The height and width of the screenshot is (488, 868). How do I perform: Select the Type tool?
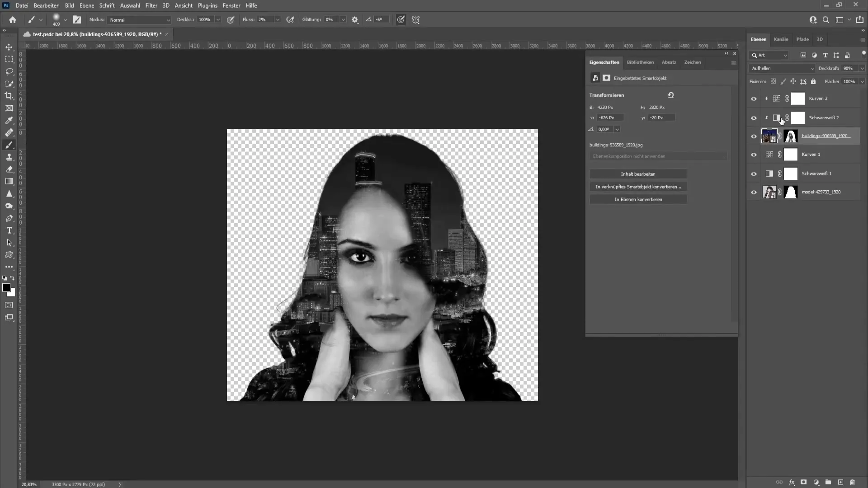tap(9, 230)
